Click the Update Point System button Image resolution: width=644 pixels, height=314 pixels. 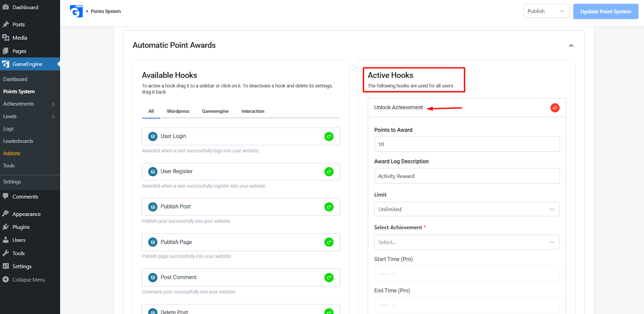[x=606, y=11]
